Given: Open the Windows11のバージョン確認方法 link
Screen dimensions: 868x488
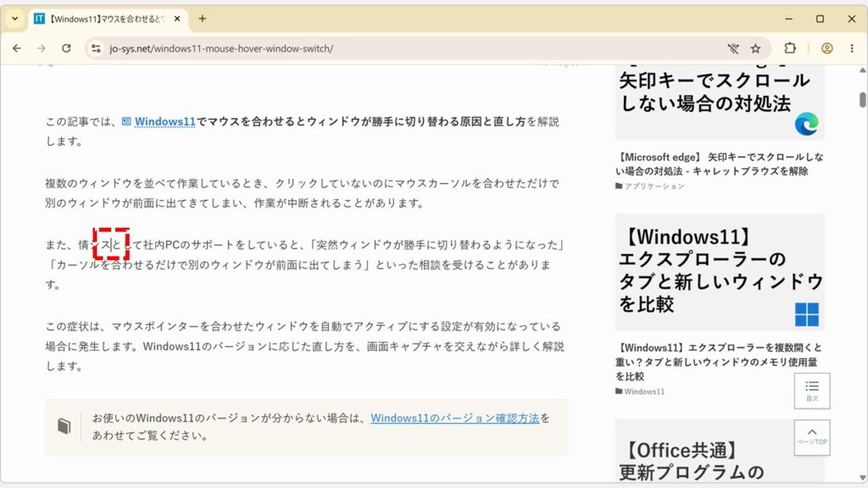Looking at the screenshot, I should pyautogui.click(x=455, y=419).
